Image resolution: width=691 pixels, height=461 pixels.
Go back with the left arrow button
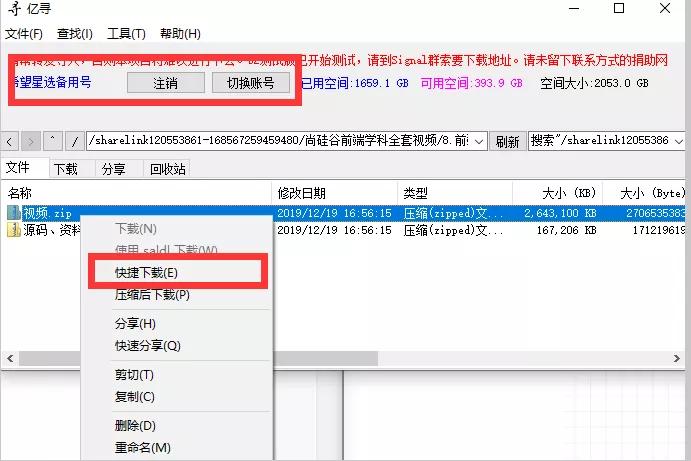[9, 141]
